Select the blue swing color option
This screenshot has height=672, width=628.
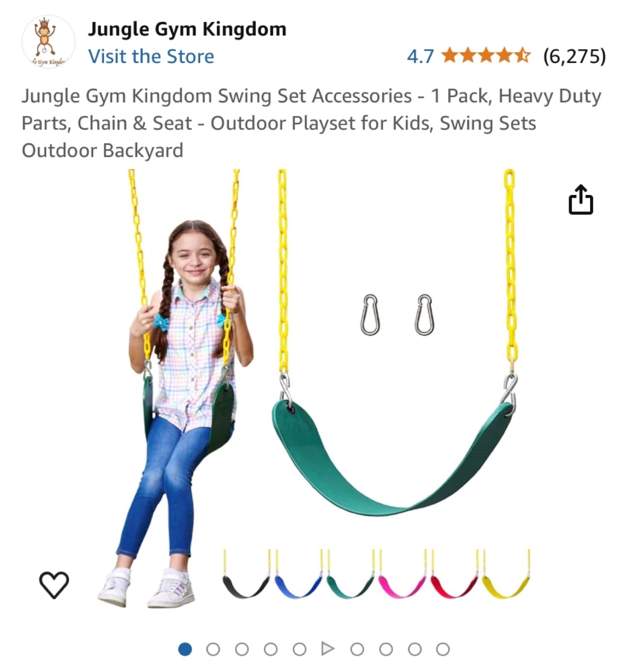coord(298,574)
